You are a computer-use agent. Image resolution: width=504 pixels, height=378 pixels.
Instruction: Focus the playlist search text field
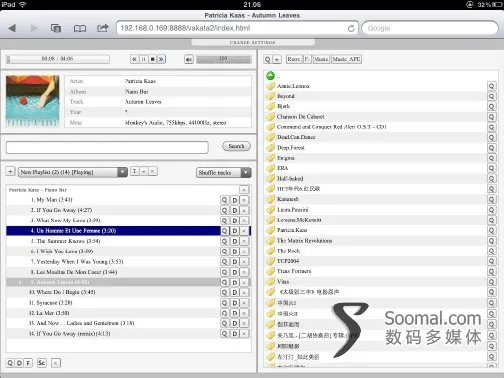107,147
